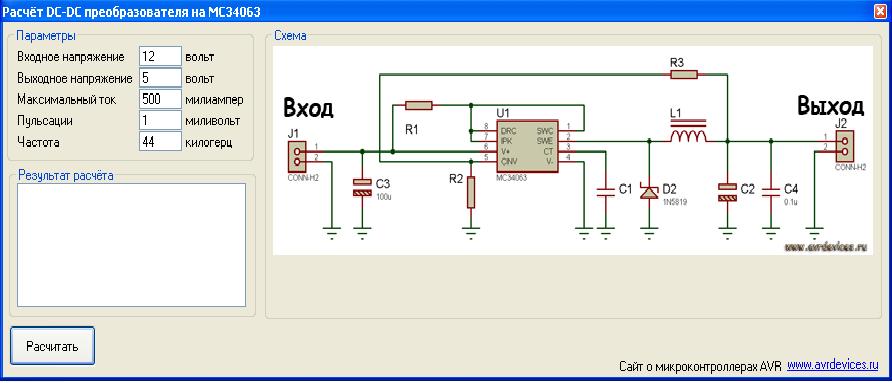
Task: Click the input connector J1 symbol
Action: [295, 157]
